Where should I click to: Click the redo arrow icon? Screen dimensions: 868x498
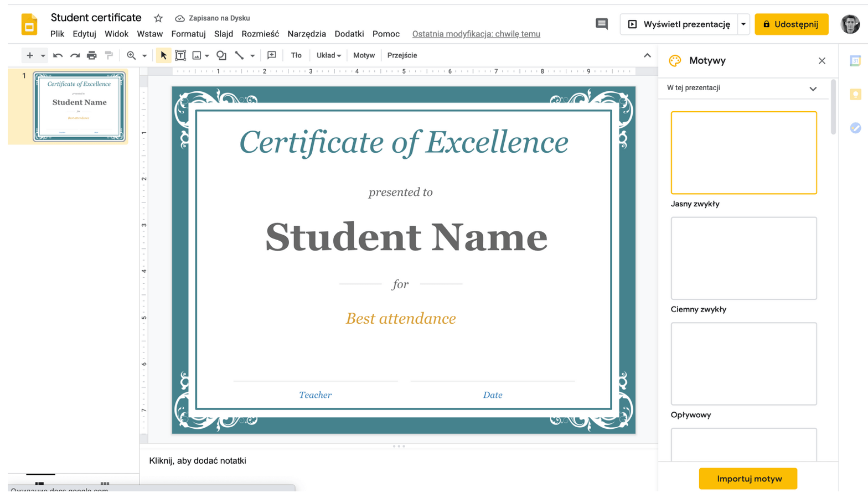click(75, 55)
